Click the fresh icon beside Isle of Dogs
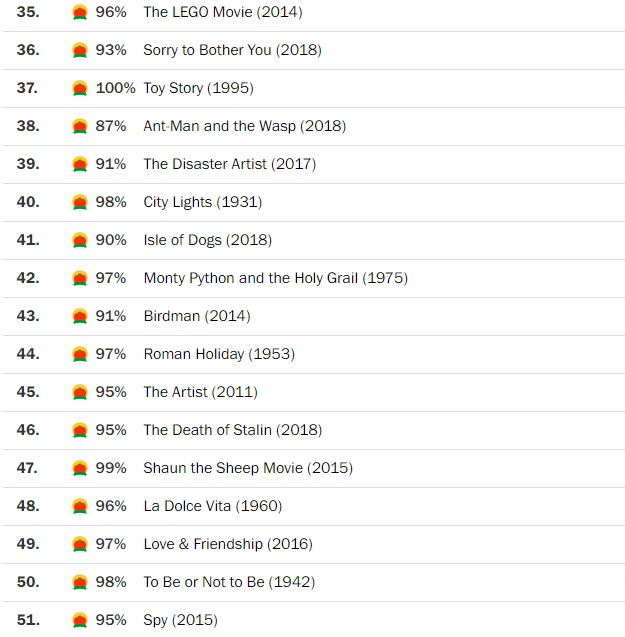This screenshot has height=637, width=625. click(80, 240)
